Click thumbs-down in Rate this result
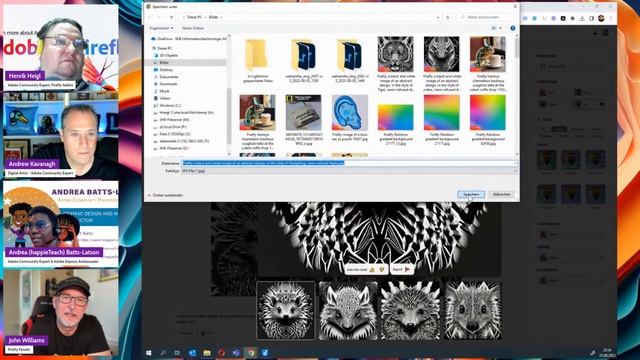This screenshot has width=640, height=360. 382,269
